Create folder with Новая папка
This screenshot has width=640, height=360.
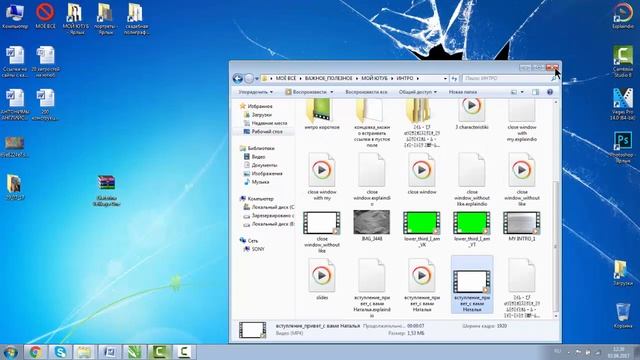click(x=463, y=92)
